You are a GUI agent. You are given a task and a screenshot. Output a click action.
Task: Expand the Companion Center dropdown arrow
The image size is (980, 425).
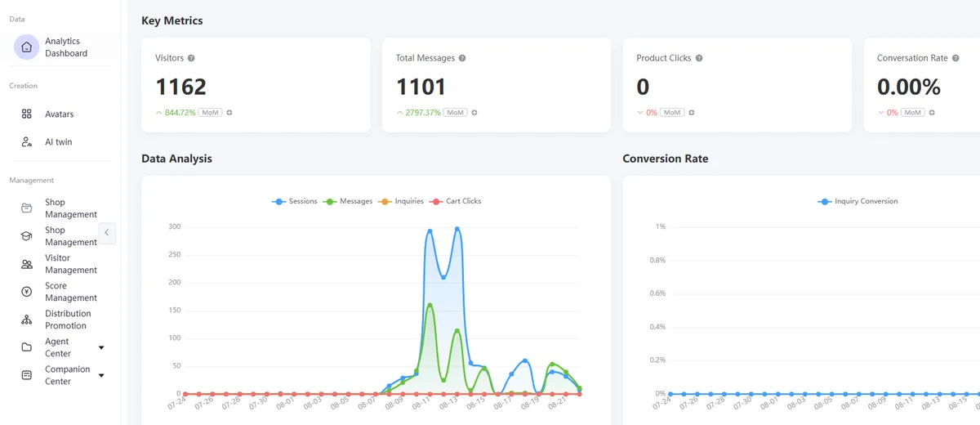click(x=101, y=375)
